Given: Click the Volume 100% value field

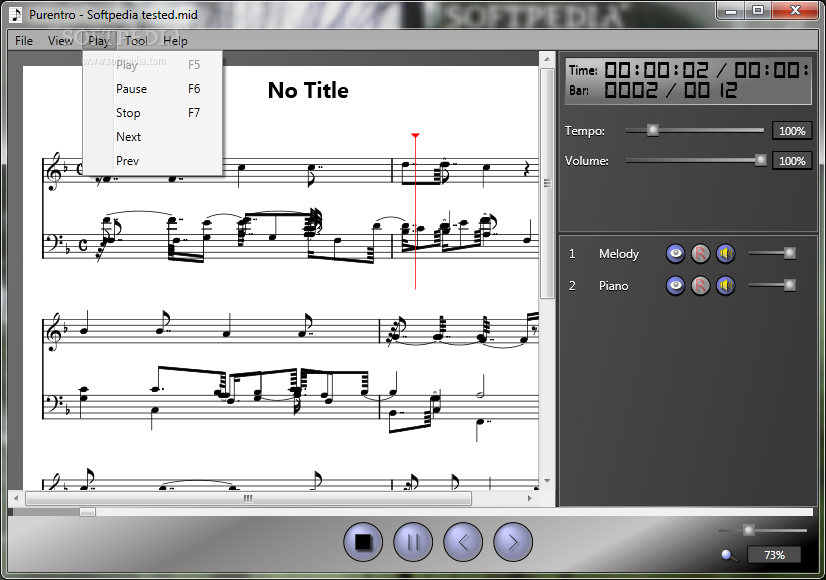Looking at the screenshot, I should [792, 161].
